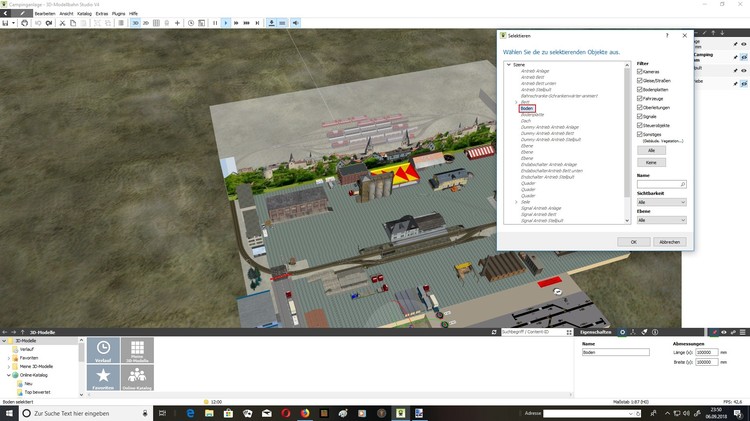Open the Ebene dropdown in dialog
Screen dimensions: 750x421
[x=661, y=220]
